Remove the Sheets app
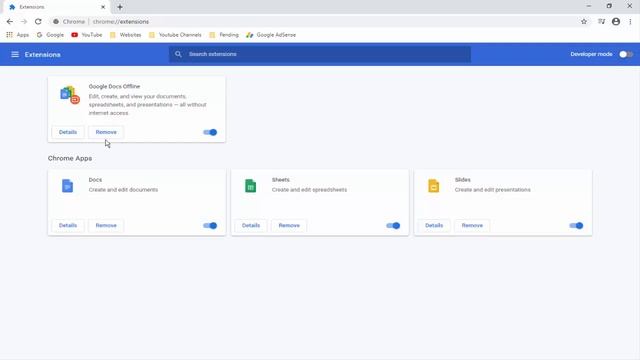This screenshot has height=360, width=640. (289, 226)
